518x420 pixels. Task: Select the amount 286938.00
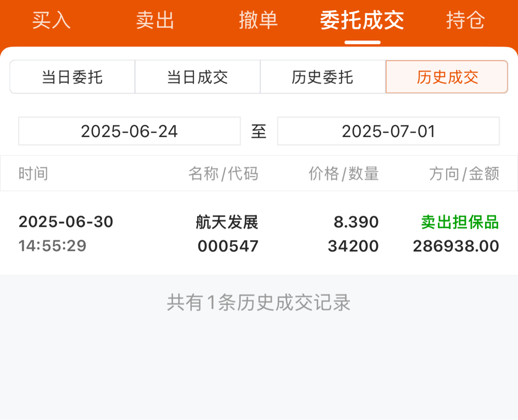coord(456,246)
